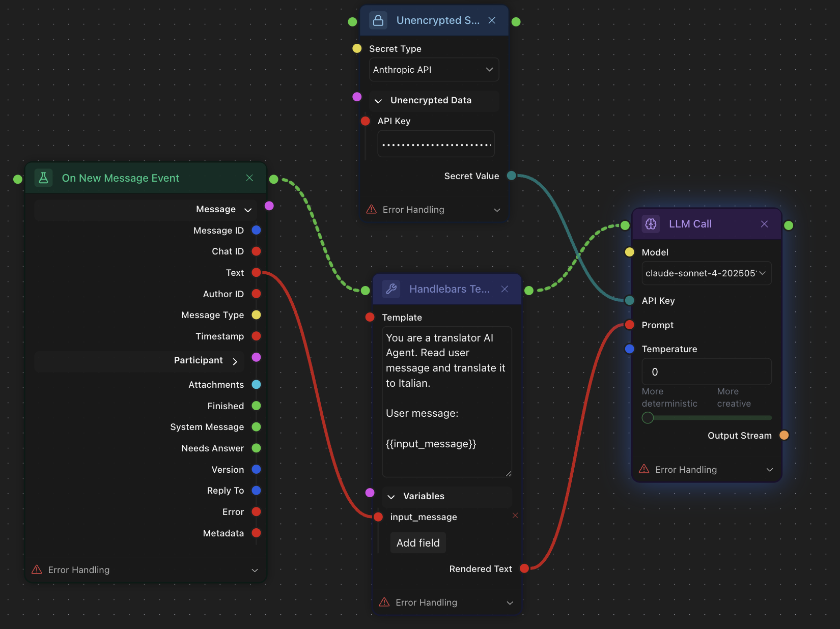840x629 pixels.
Task: Remove the input_message variable with red X
Action: [515, 516]
